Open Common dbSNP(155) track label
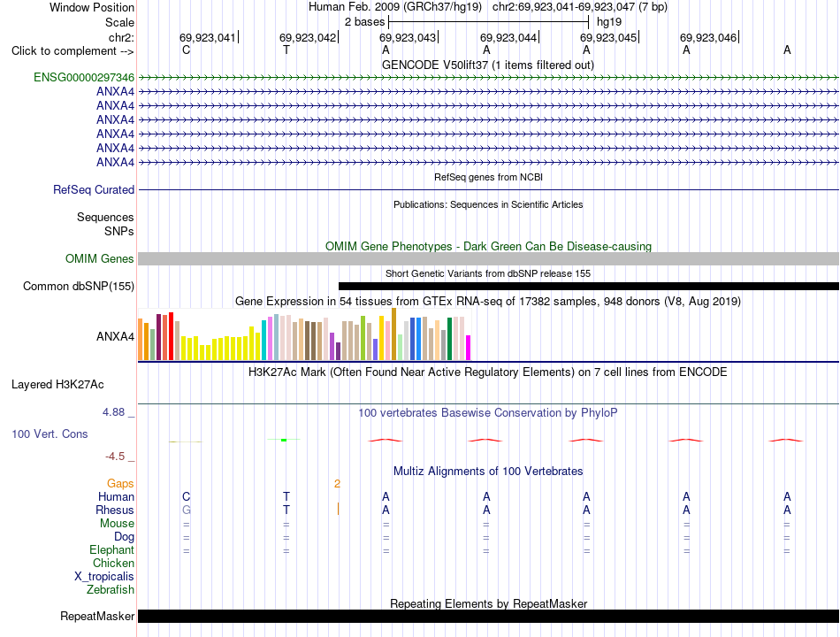This screenshot has height=637, width=840. 79,287
